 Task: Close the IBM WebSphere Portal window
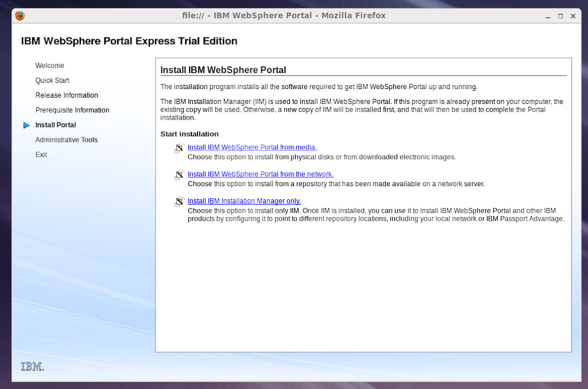coord(573,16)
